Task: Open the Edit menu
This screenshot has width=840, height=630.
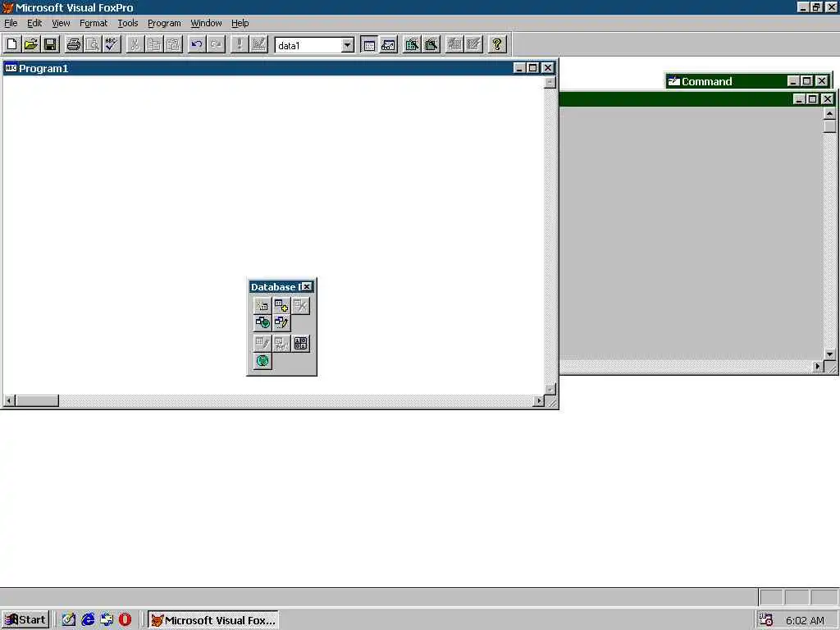Action: 34,23
